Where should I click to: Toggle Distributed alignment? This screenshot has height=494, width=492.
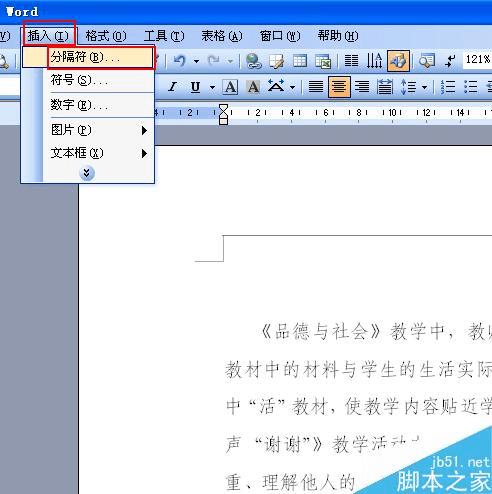tap(385, 87)
